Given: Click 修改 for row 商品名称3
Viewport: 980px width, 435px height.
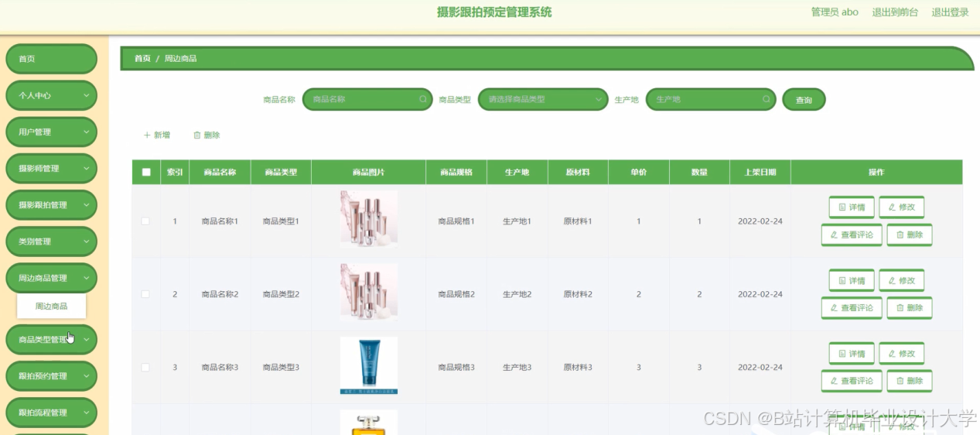Looking at the screenshot, I should pyautogui.click(x=901, y=354).
